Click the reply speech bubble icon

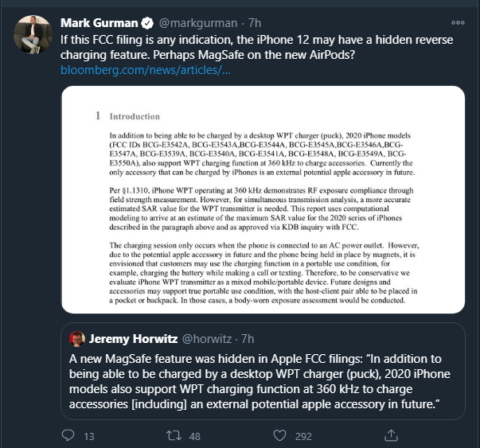68,435
